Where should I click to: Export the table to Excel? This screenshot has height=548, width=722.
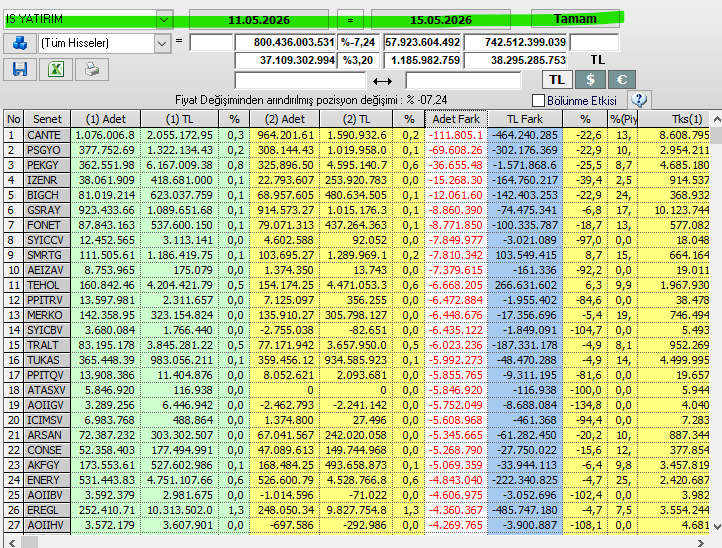pyautogui.click(x=56, y=70)
